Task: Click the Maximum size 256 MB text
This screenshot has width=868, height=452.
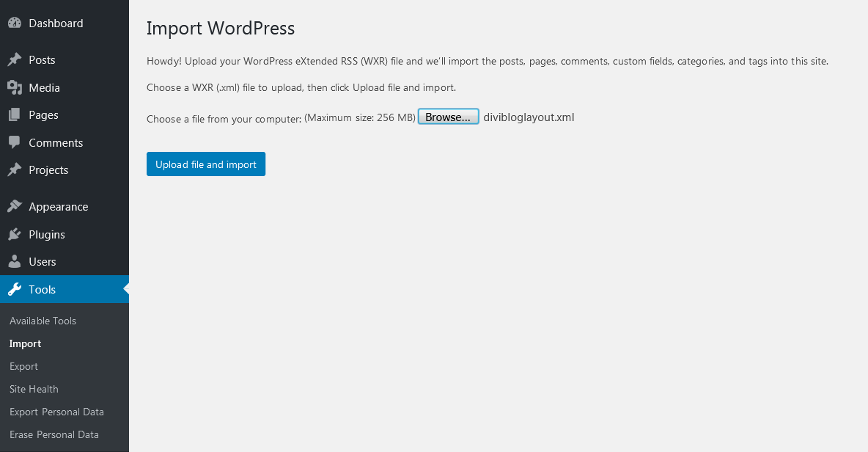Action: [x=360, y=117]
